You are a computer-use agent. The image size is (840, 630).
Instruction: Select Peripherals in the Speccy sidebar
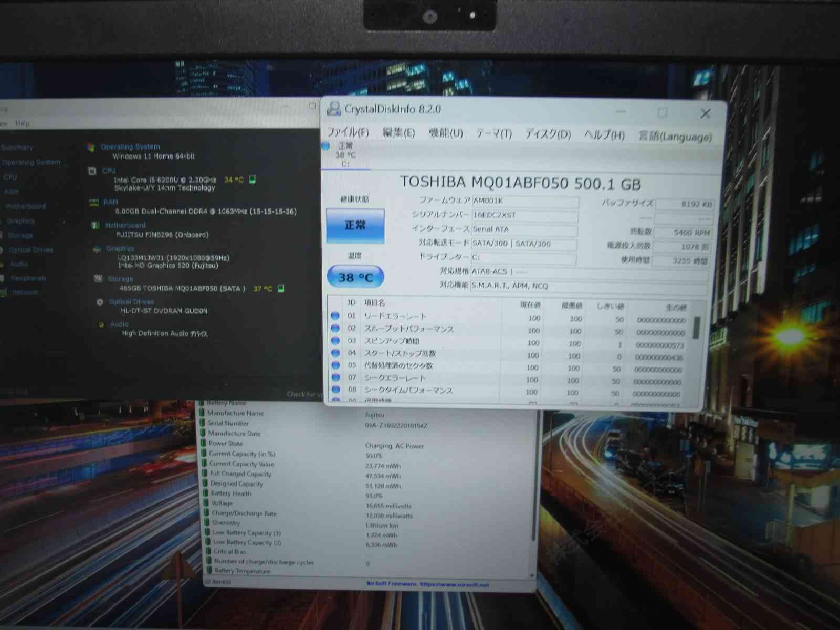[28, 278]
